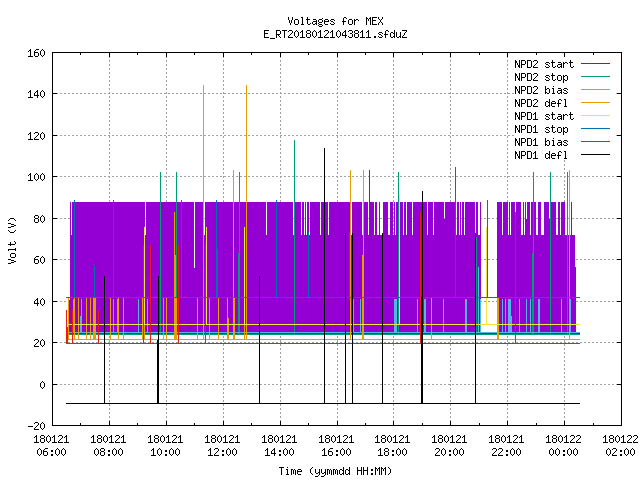640x480 pixels.
Task: Click the 40 y-axis tick label
Action: [x=39, y=302]
